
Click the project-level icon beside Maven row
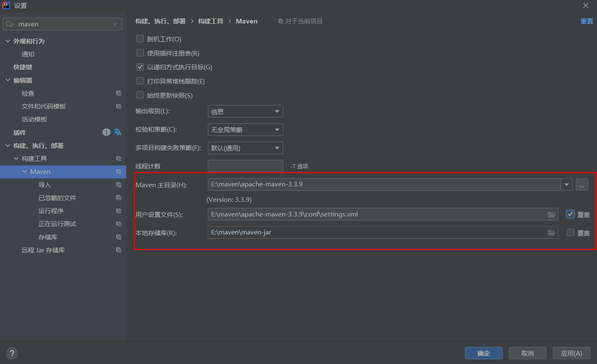click(x=119, y=171)
